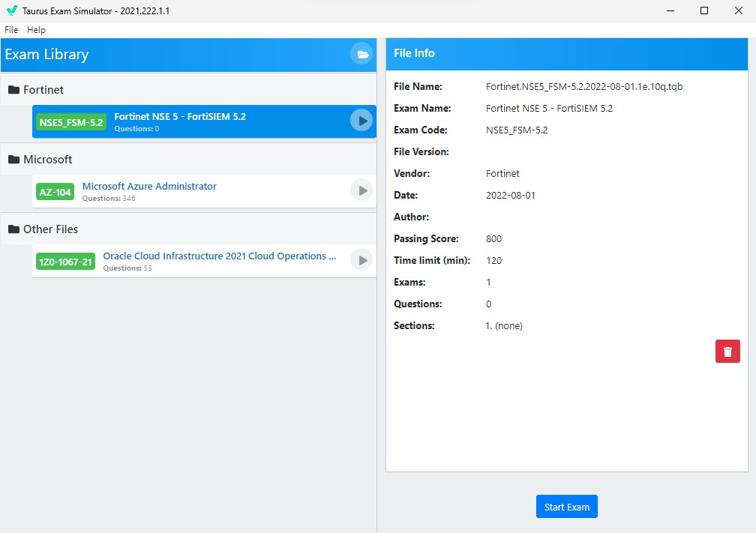Click the Passing Score value 800
756x533 pixels.
point(493,238)
